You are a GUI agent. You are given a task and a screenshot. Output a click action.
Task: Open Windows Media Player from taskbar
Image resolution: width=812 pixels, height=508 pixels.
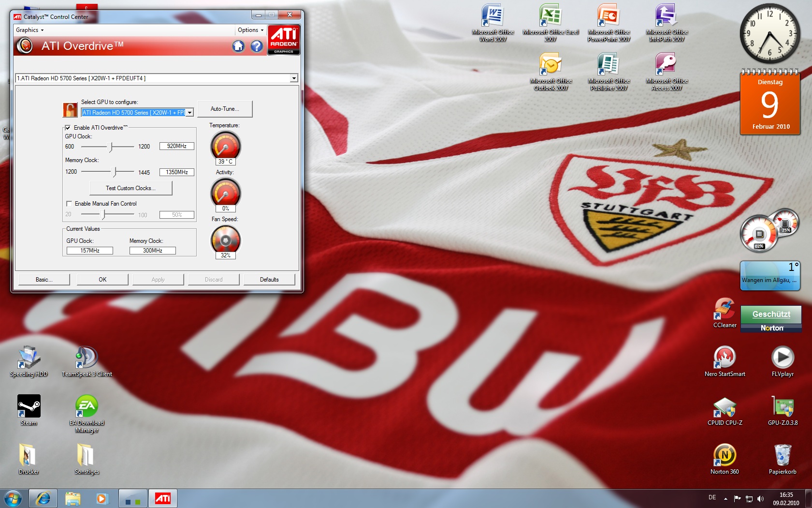tap(101, 498)
